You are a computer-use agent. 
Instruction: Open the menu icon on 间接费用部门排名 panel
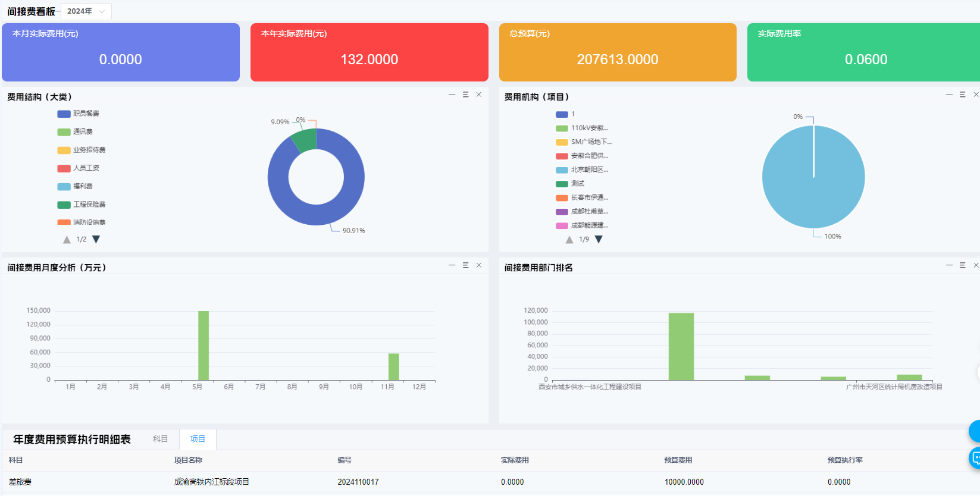point(962,265)
